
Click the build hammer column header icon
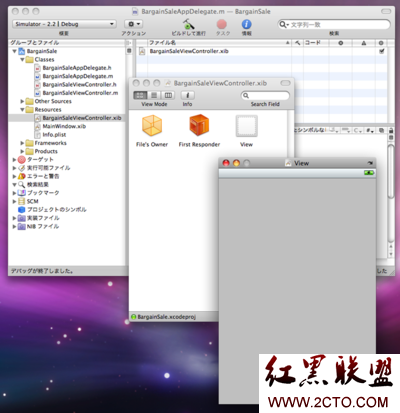(297, 43)
